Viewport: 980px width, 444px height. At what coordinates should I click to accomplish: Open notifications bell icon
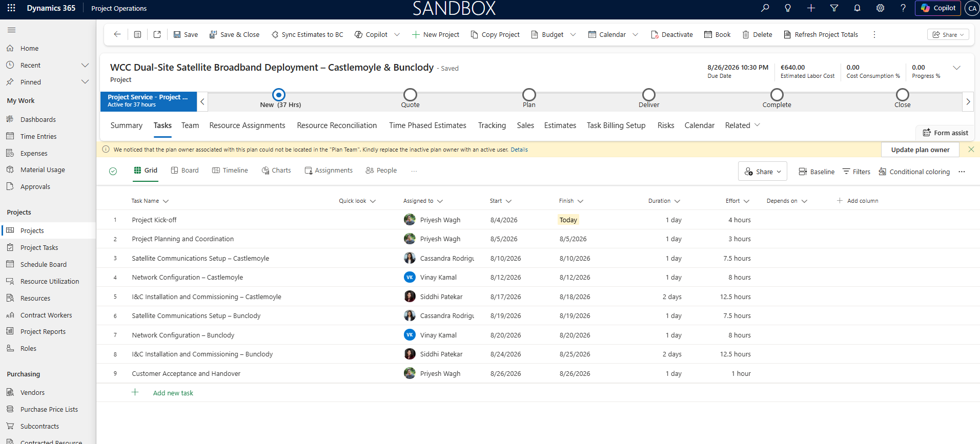857,8
